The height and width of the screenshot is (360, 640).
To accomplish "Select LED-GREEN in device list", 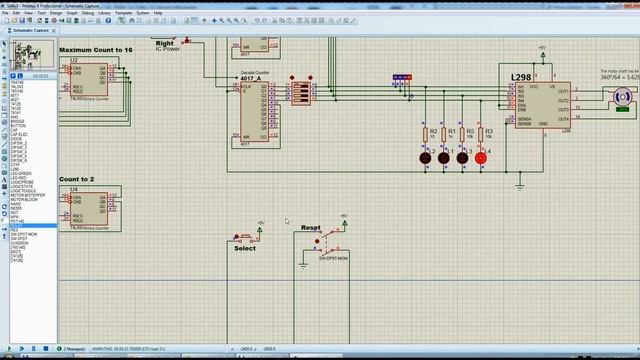I will [x=21, y=173].
